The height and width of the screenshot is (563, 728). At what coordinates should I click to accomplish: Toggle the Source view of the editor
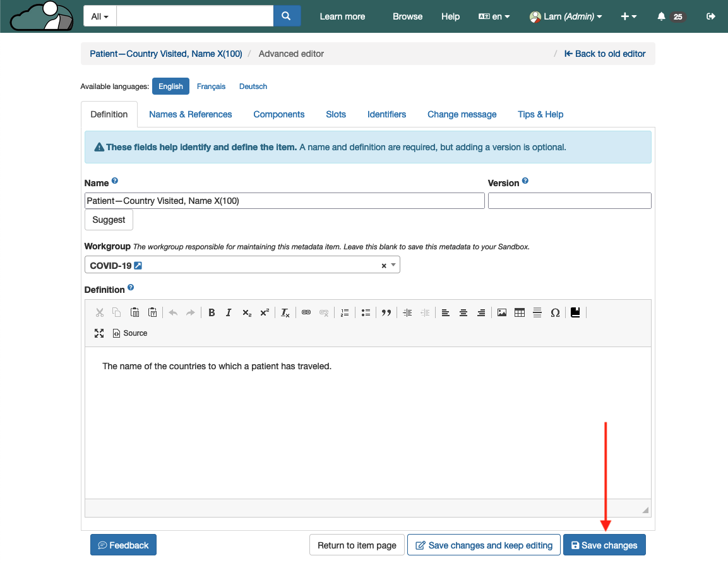click(130, 333)
